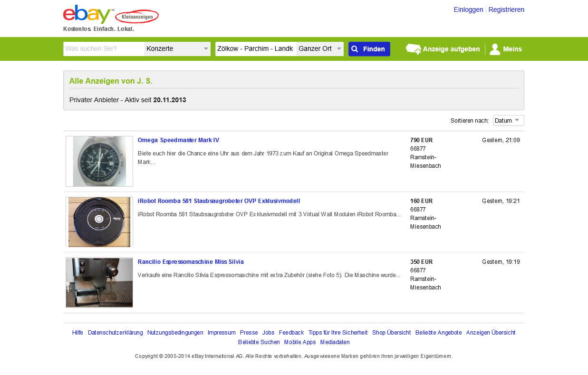
Task: Open the Mobile Apps footer link
Action: click(300, 342)
